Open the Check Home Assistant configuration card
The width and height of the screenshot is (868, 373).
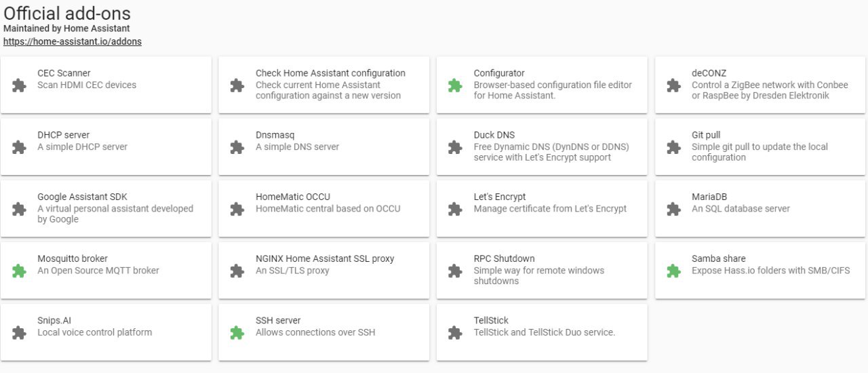click(x=323, y=85)
